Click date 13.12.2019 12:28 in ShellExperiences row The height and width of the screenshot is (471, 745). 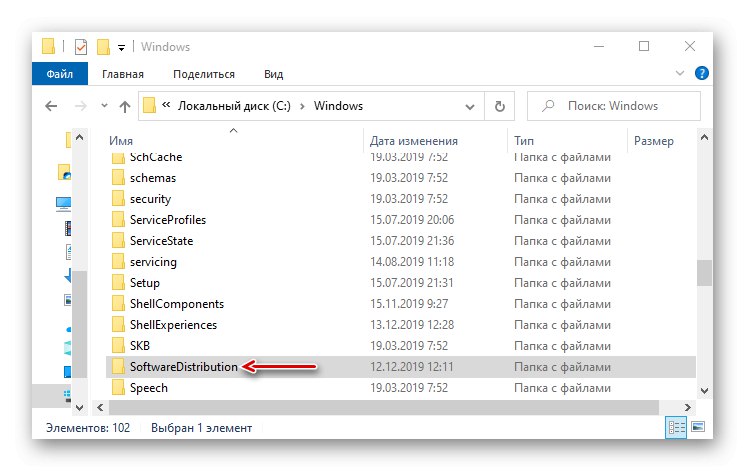click(x=412, y=325)
